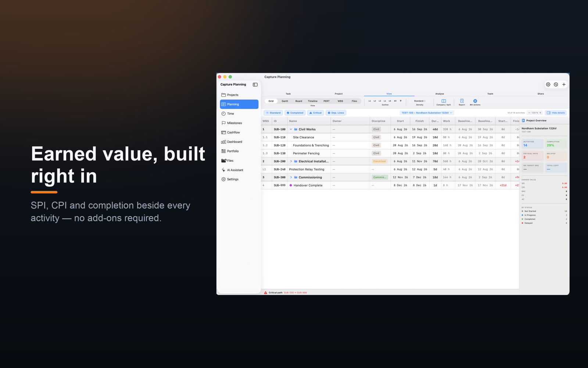Screen dimensions: 588x368
Task: Open the Portfolio section
Action: [239, 151]
